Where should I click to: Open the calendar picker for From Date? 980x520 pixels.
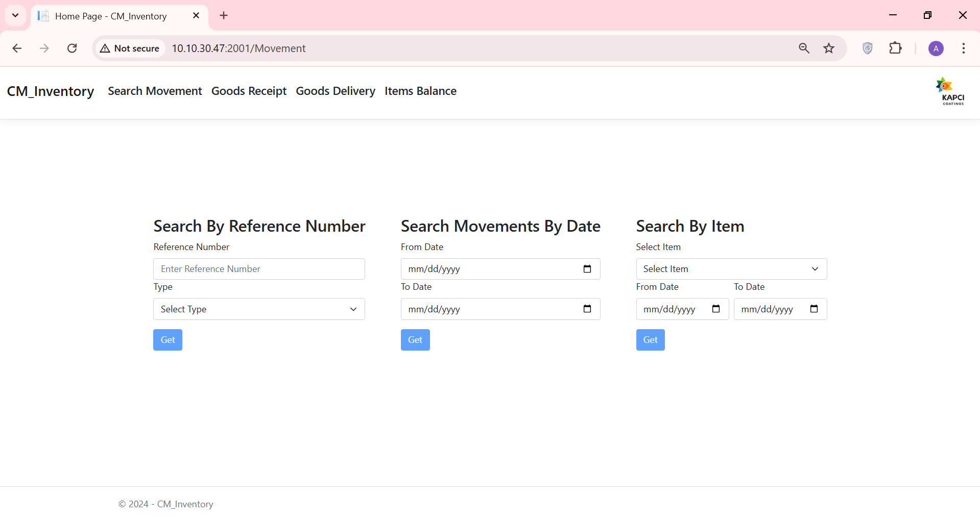(587, 269)
